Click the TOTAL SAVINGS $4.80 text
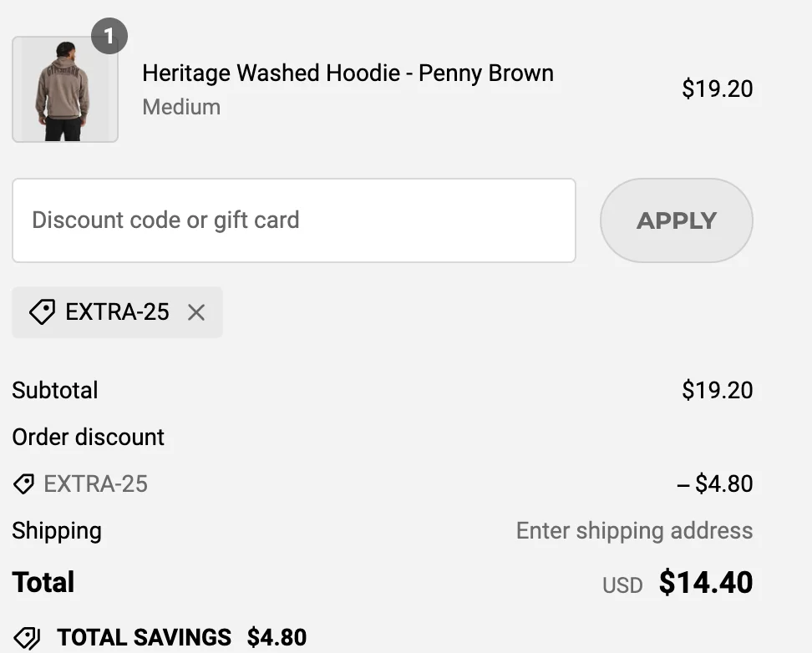Viewport: 812px width, 653px height. click(x=182, y=637)
